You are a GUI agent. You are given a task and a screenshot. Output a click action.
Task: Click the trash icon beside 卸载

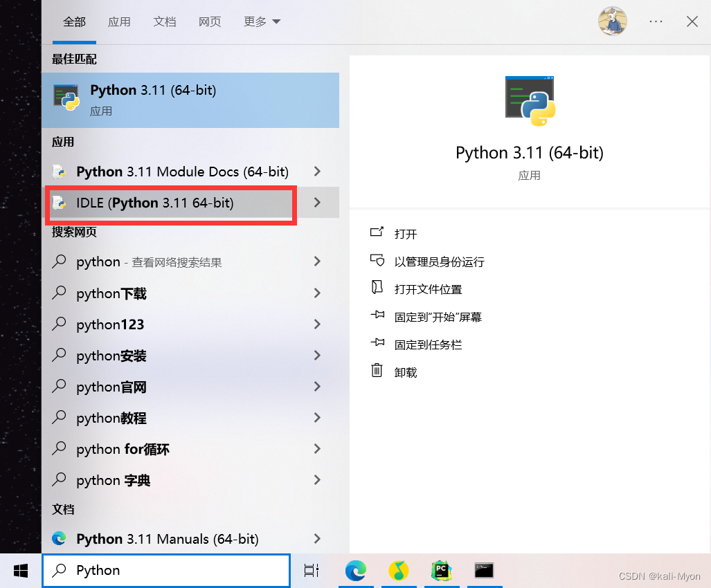[377, 370]
